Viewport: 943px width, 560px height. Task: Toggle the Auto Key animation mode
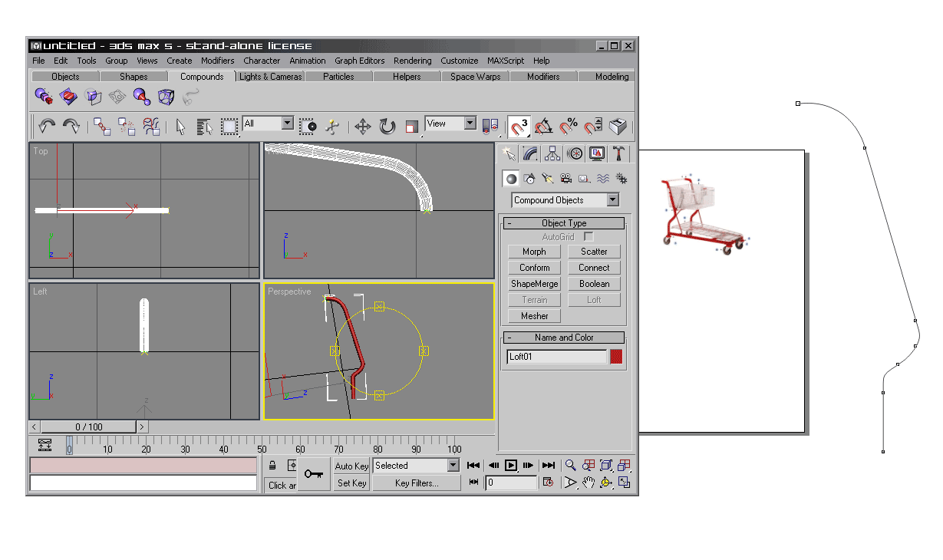point(352,466)
